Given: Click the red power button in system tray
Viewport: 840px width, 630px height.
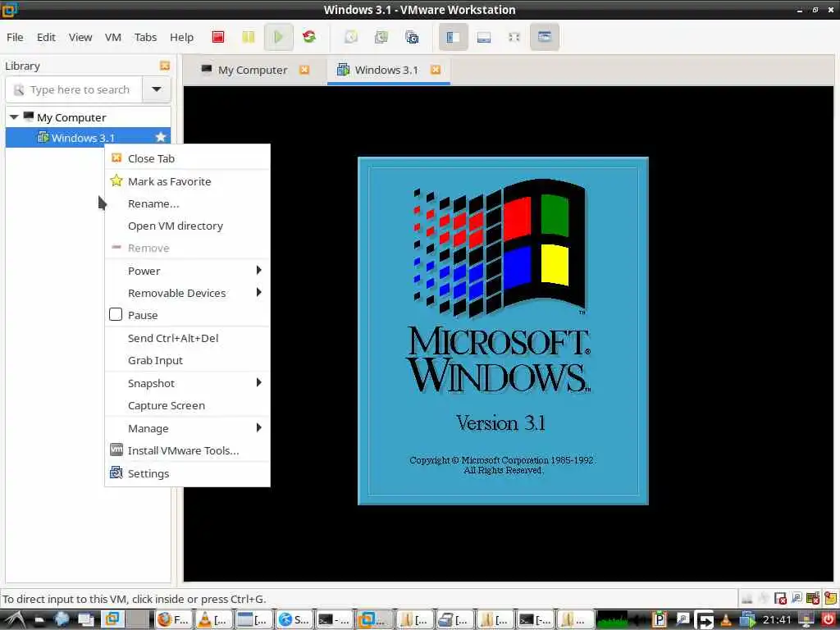Looking at the screenshot, I should click(x=829, y=620).
